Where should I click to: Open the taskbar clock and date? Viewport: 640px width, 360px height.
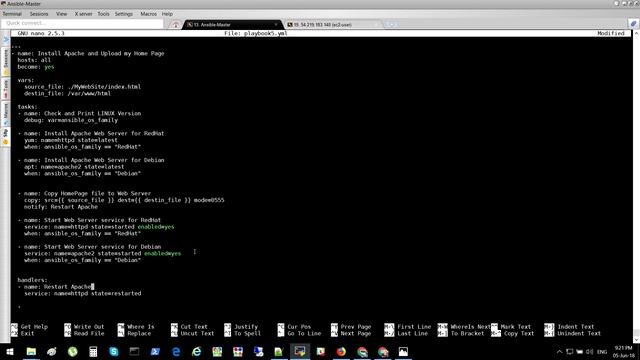[624, 351]
